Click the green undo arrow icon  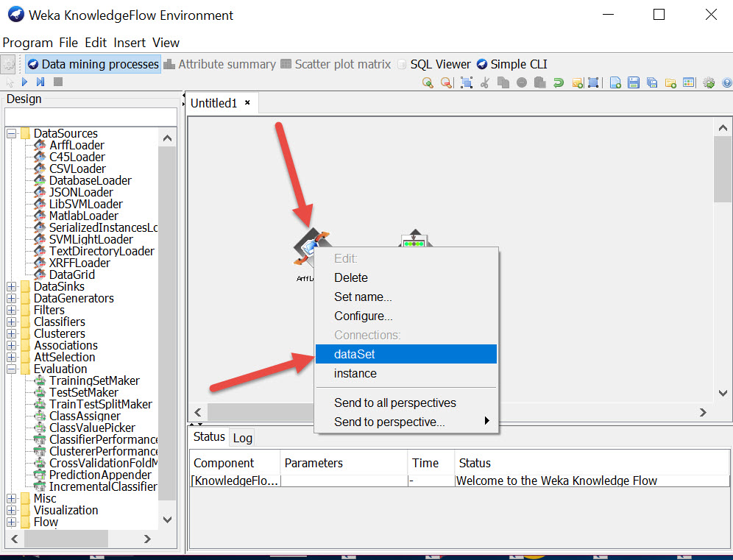[559, 82]
